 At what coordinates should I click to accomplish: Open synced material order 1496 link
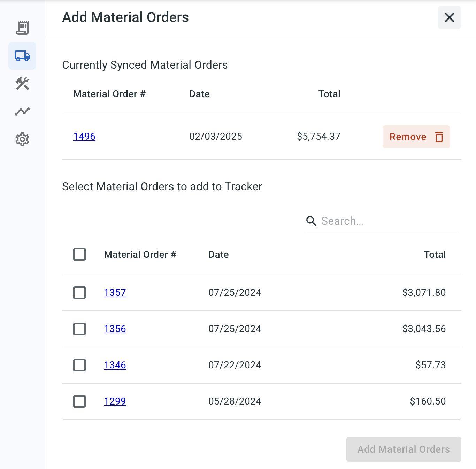pyautogui.click(x=84, y=137)
